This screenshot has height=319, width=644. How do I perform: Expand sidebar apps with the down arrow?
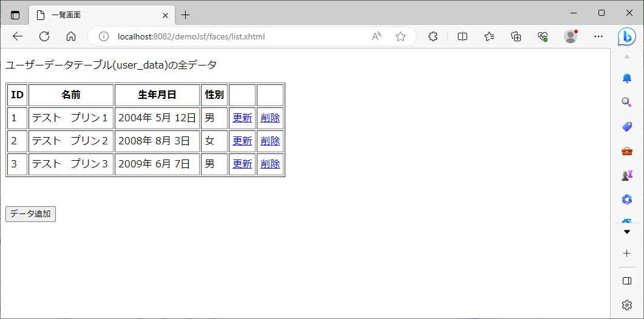coord(627,232)
